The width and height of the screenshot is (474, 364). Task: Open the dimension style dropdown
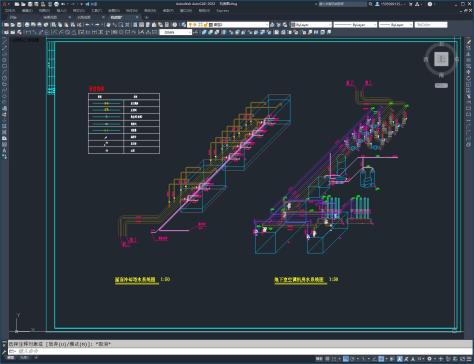point(176,32)
